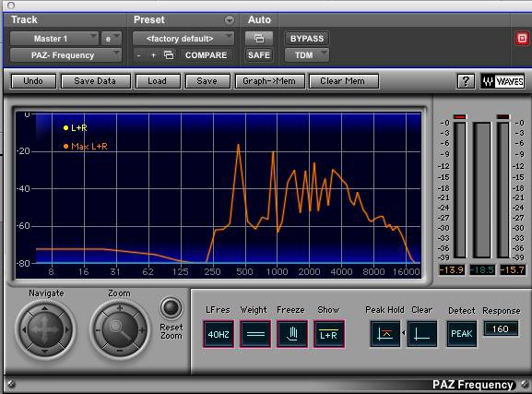This screenshot has width=532, height=394.
Task: Click the Clear peak button
Action: [x=422, y=334]
